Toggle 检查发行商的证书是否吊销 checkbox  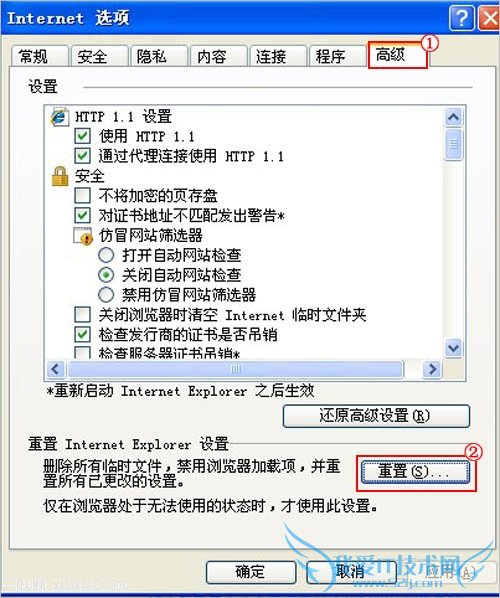82,334
